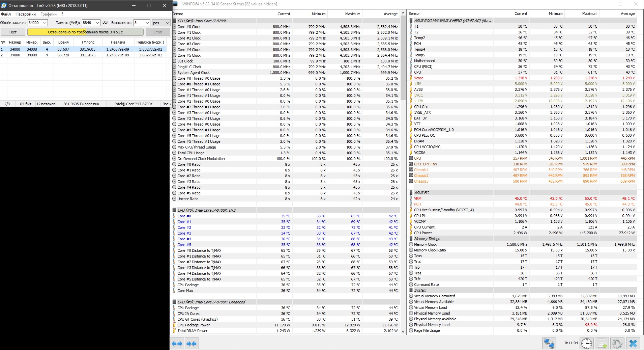This screenshot has width=644, height=350.
Task: Click the 'ГФлопс' column header in LinX
Action: point(88,42)
